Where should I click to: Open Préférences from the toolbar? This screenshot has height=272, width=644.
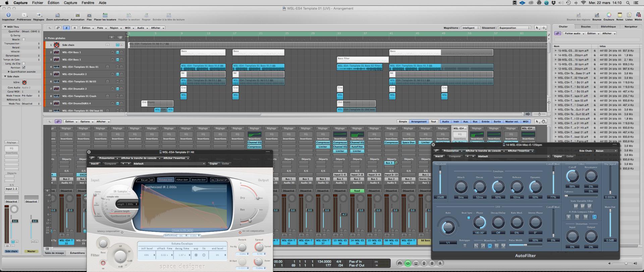[24, 15]
